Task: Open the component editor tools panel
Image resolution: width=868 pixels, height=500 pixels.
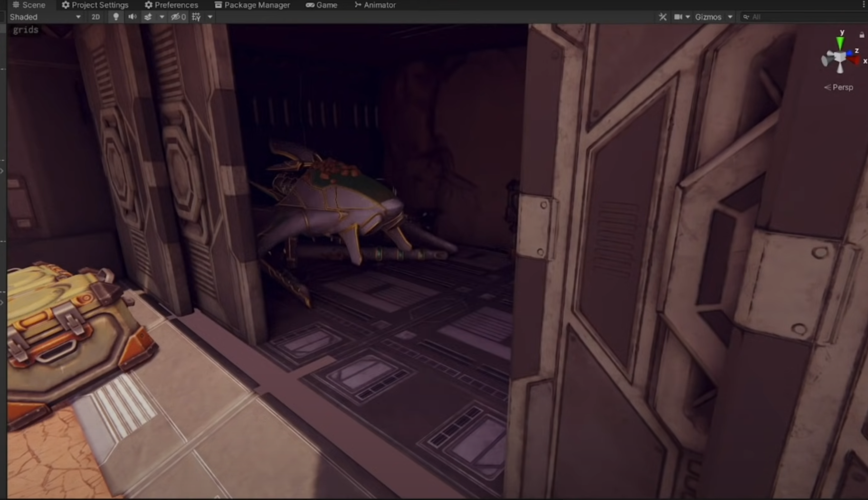Action: 663,17
